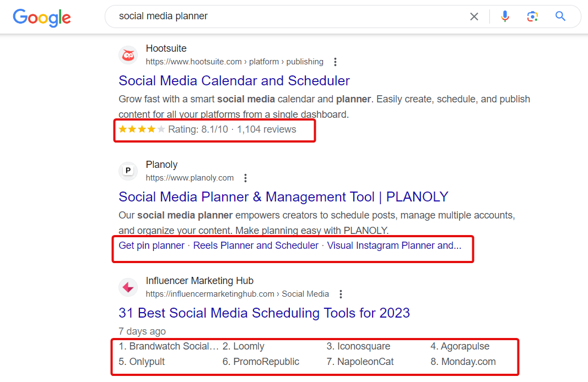This screenshot has height=382, width=588.
Task: Click list entry 4. Agorapulse
Action: 460,346
